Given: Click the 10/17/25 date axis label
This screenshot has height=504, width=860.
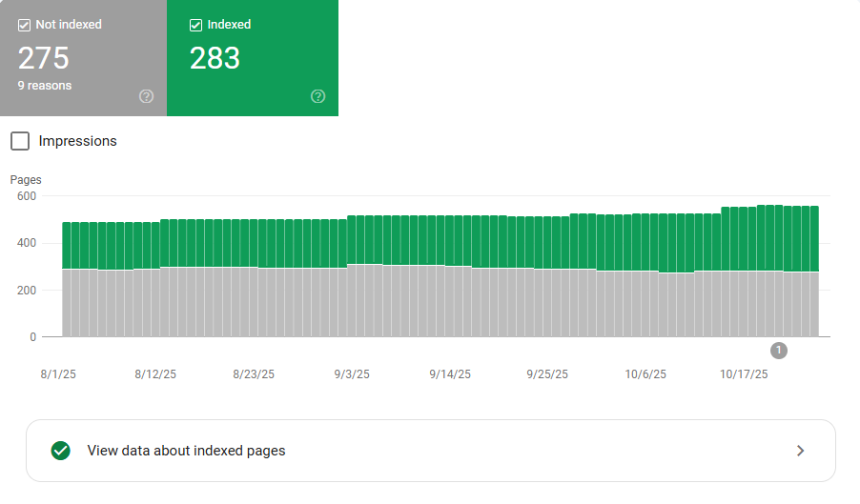Looking at the screenshot, I should (x=744, y=374).
